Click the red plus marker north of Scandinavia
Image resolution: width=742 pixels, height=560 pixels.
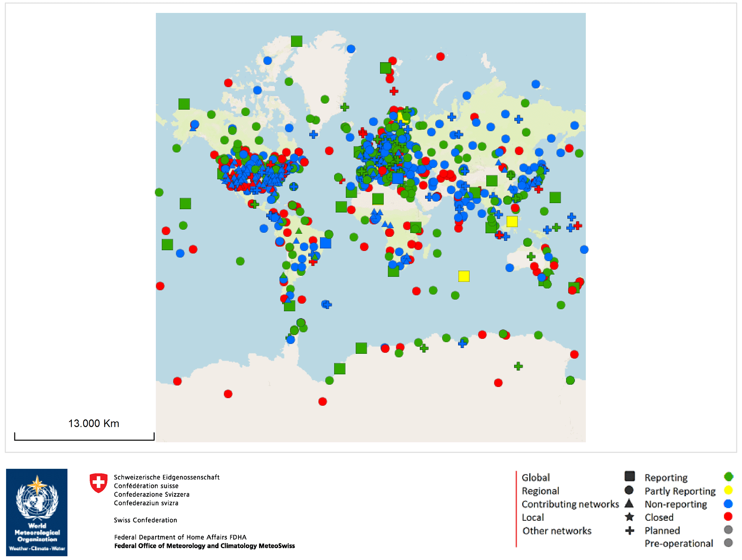coord(394,91)
